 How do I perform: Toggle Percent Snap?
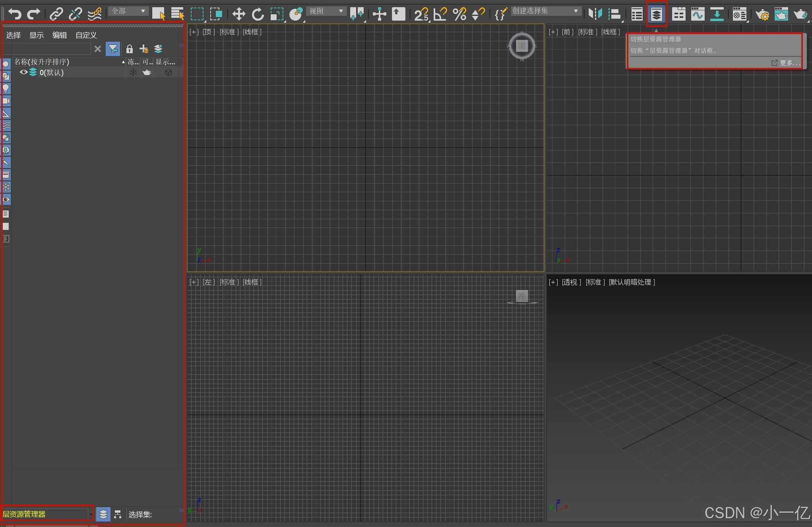point(459,14)
